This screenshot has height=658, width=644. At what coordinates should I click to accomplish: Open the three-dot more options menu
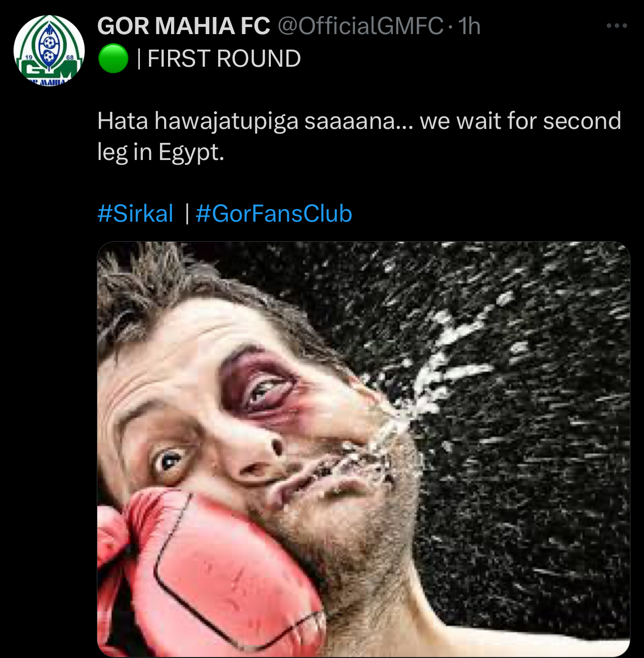click(616, 26)
